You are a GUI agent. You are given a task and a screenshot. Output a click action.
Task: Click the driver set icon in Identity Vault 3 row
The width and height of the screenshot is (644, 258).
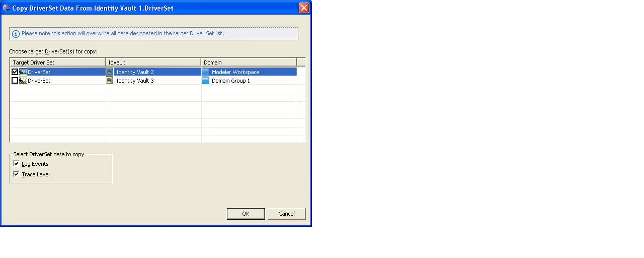[23, 81]
